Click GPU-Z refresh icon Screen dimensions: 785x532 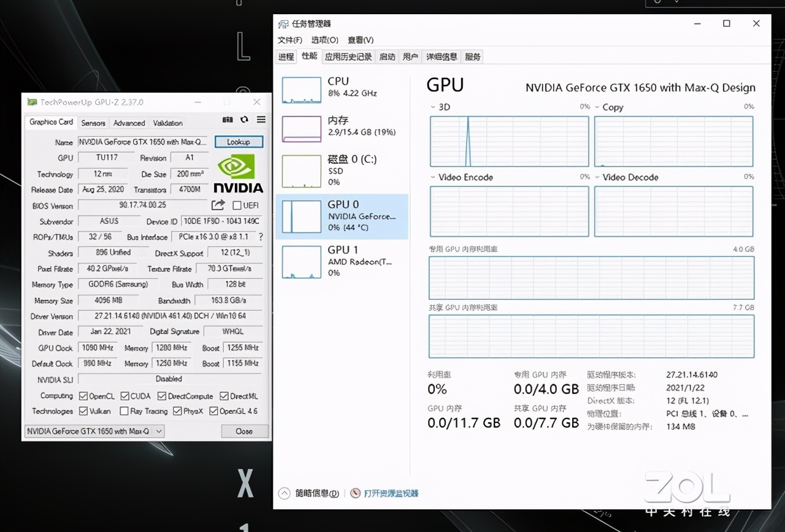(x=244, y=120)
